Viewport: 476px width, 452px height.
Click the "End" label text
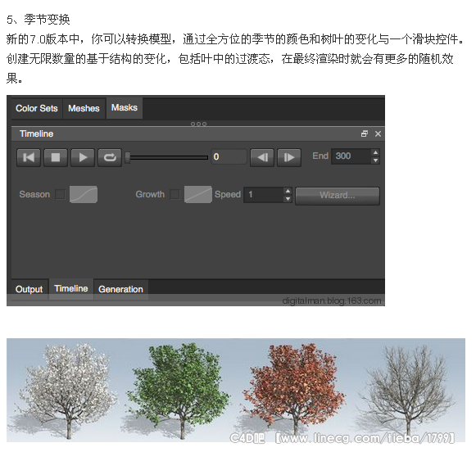pos(320,156)
